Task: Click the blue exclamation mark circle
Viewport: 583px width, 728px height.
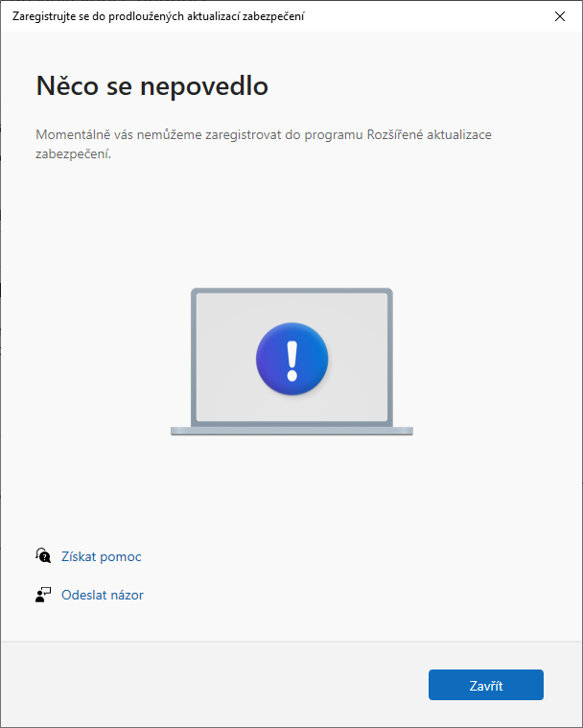Action: point(291,359)
